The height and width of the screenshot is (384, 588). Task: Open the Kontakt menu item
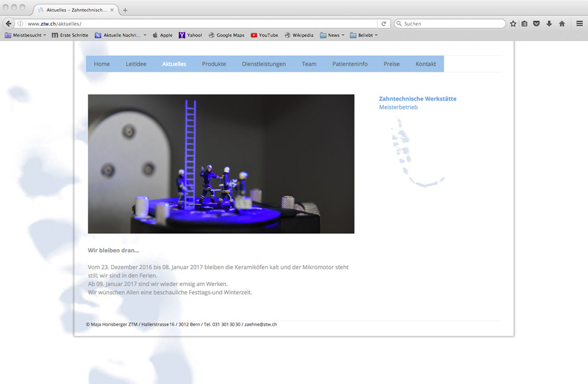click(x=426, y=64)
